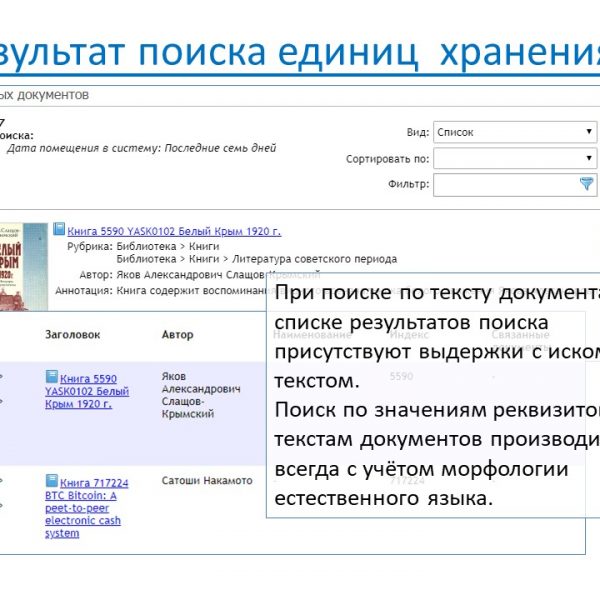Sort by the Заголовок column header

click(72, 334)
